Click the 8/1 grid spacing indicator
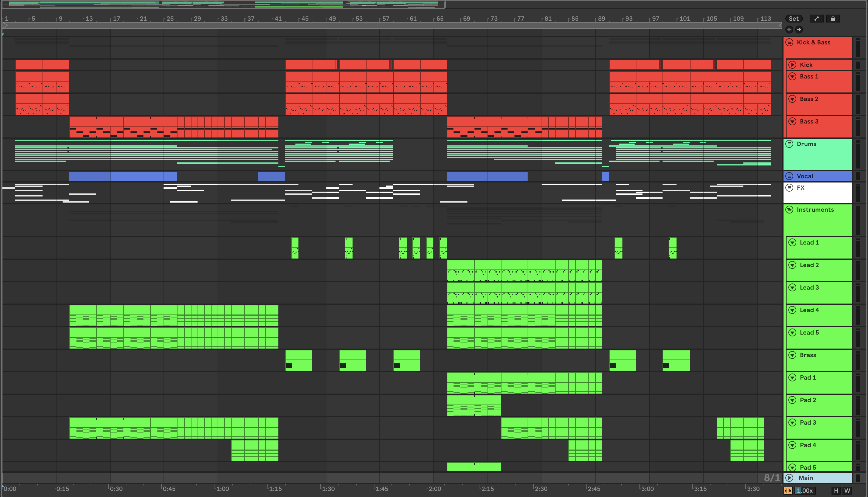This screenshot has height=497, width=868. coord(772,478)
